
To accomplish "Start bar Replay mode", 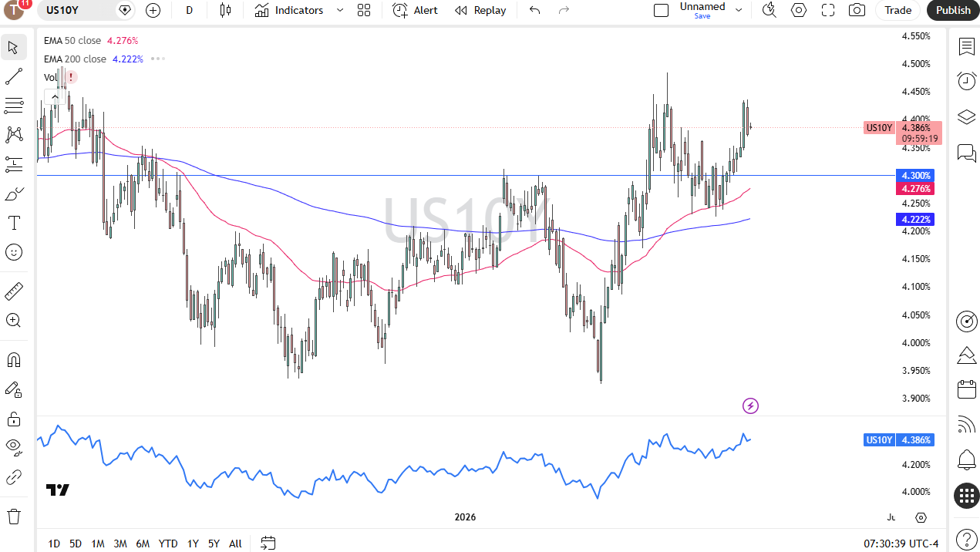I will (480, 10).
